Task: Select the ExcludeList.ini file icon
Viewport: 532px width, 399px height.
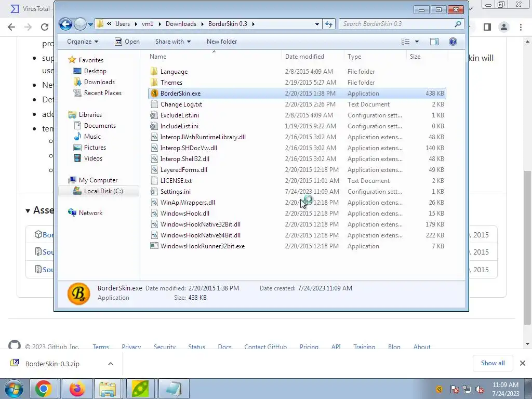Action: coord(154,115)
